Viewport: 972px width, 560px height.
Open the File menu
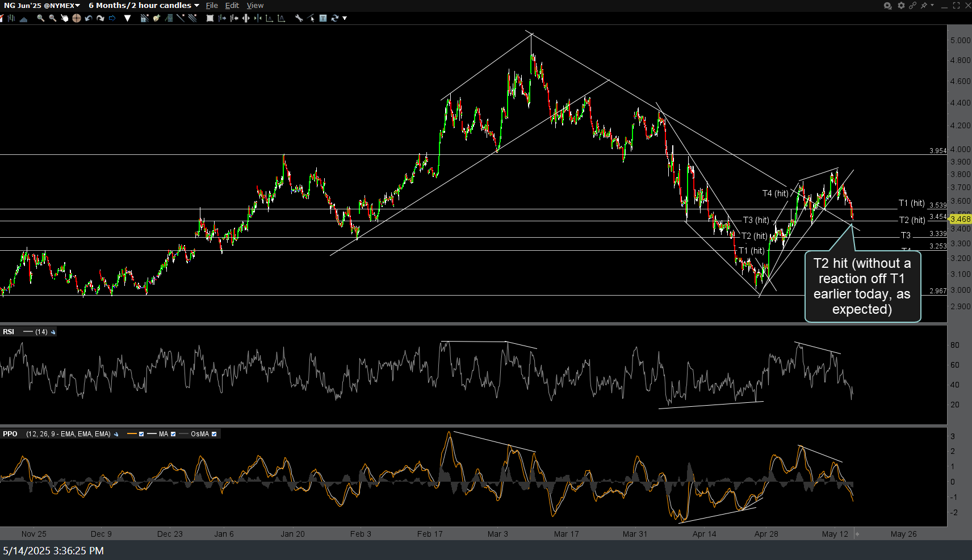(x=212, y=6)
